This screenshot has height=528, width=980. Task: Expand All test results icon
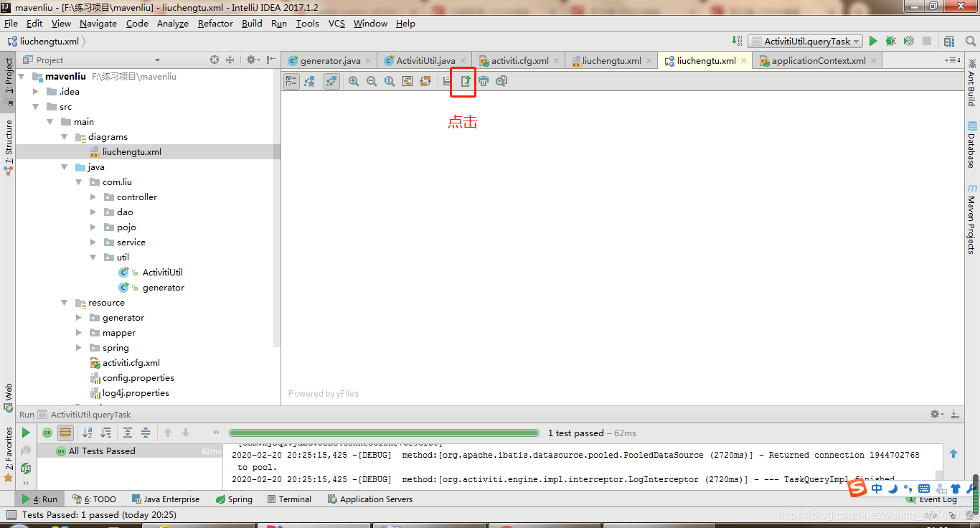pos(128,433)
